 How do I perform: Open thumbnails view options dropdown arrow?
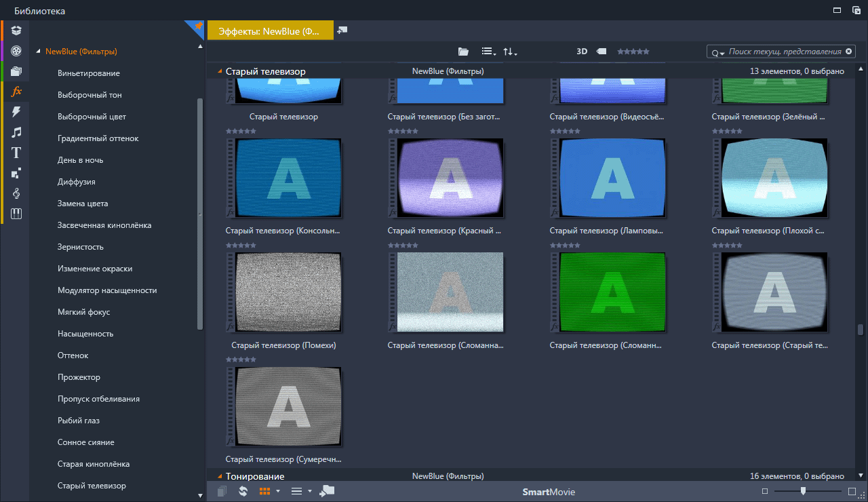pos(278,491)
